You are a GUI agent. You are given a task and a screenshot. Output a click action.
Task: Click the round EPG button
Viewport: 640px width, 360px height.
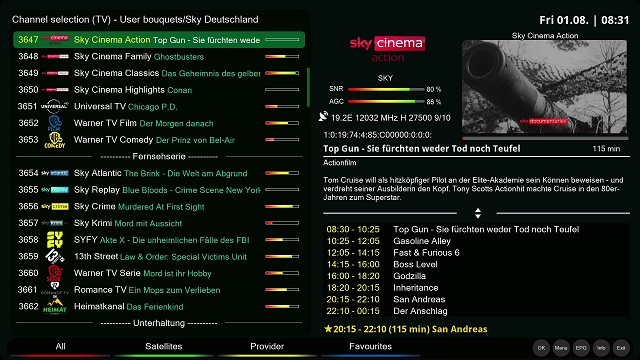581,348
